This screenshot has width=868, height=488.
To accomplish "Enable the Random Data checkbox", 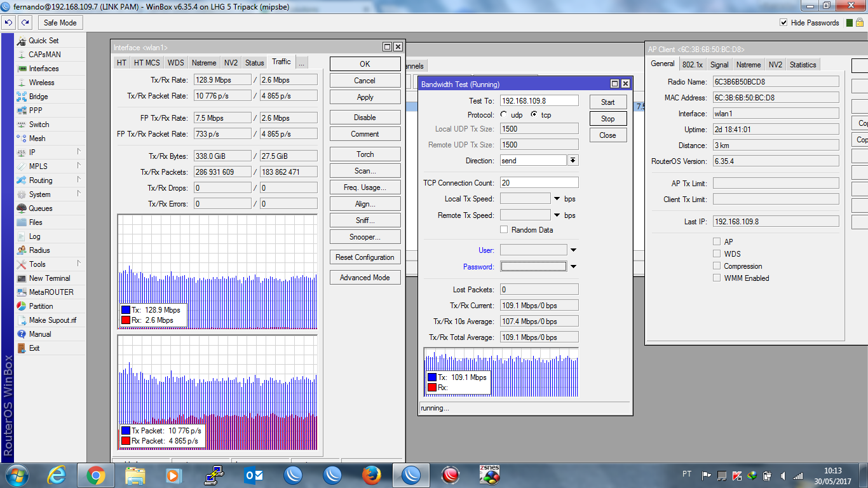I will pos(504,230).
